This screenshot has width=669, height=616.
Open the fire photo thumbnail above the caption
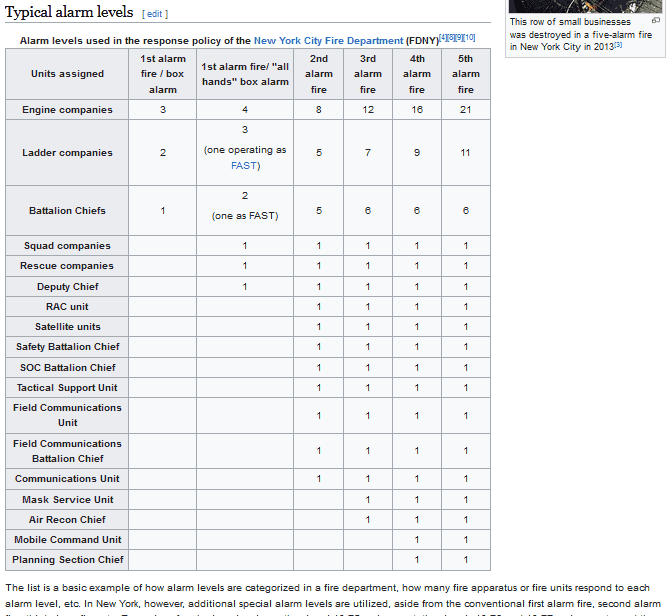(585, 6)
